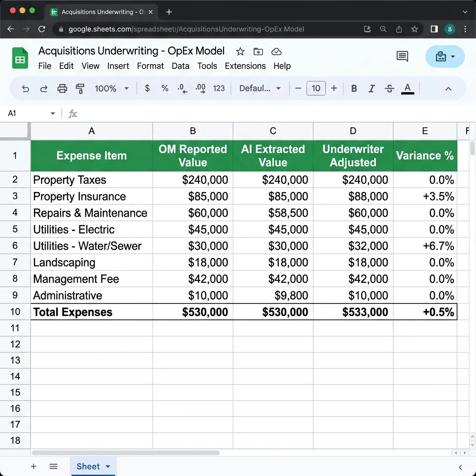The height and width of the screenshot is (476, 476).
Task: Click the side panel chevron at bottom right
Action: (x=460, y=467)
